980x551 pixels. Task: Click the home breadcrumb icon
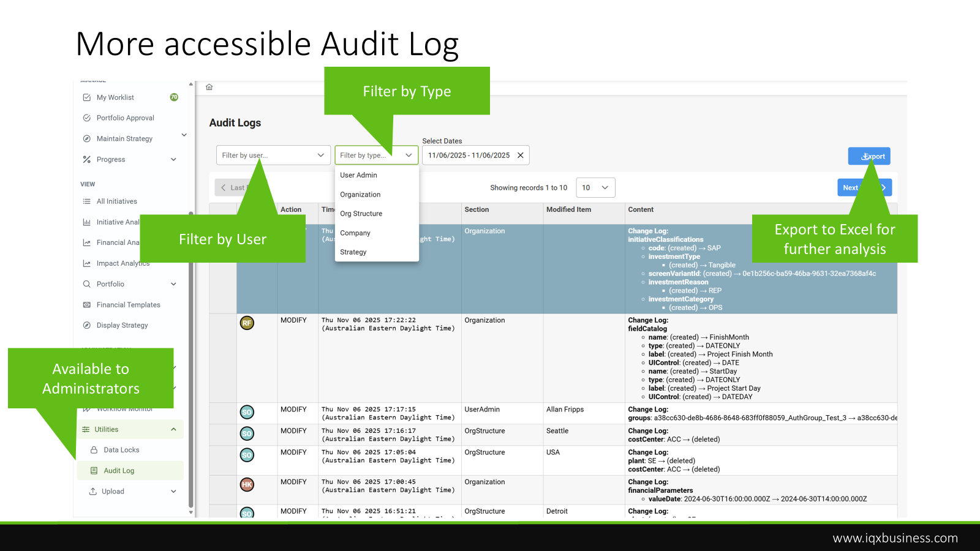click(x=209, y=87)
